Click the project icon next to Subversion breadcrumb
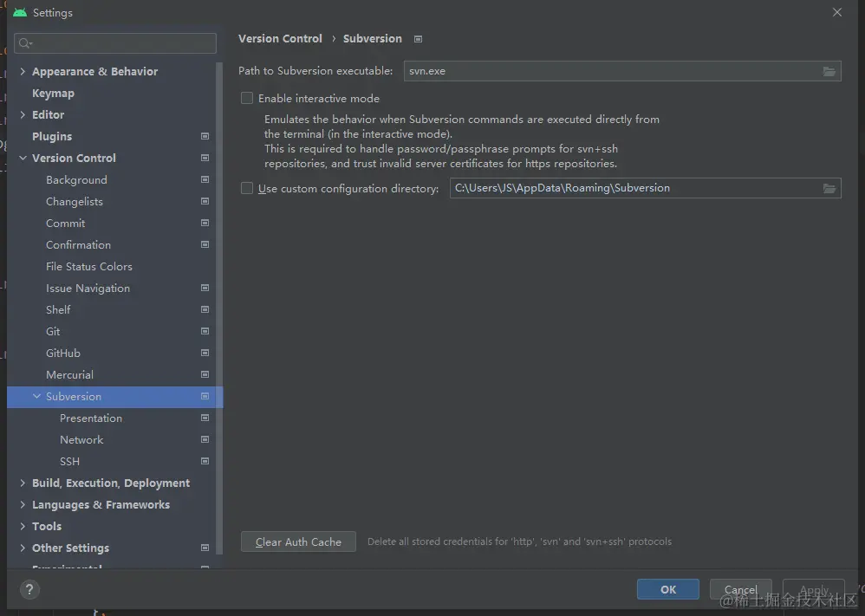This screenshot has height=616, width=865. click(x=418, y=39)
